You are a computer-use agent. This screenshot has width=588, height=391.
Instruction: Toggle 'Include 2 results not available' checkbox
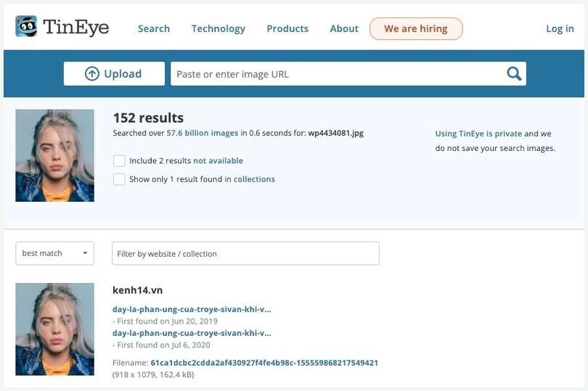(x=119, y=161)
